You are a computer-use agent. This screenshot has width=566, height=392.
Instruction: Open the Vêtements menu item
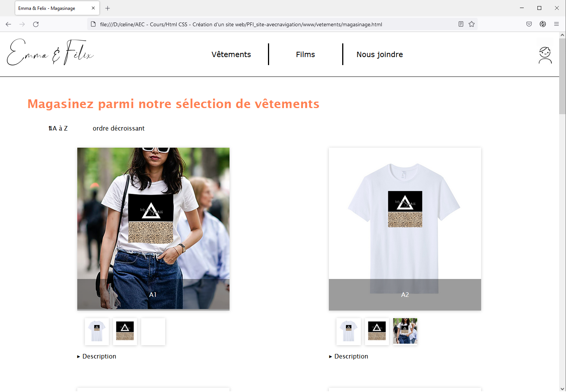(231, 54)
